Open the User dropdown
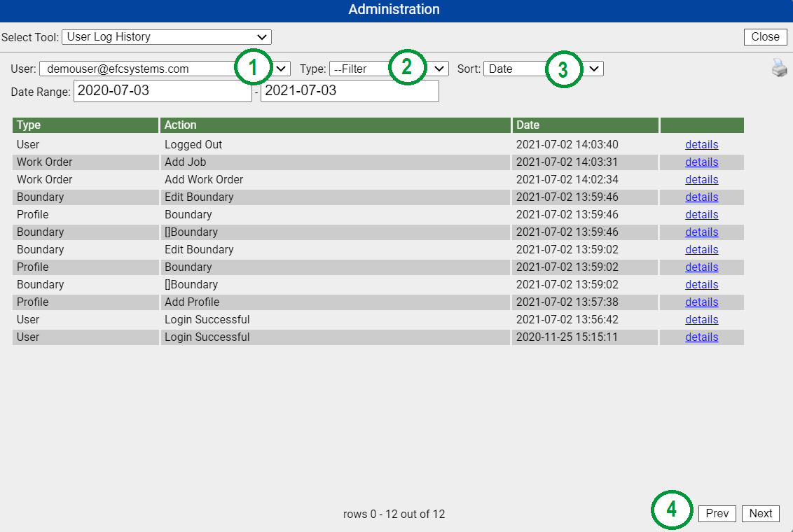This screenshot has width=793, height=532. click(x=165, y=69)
